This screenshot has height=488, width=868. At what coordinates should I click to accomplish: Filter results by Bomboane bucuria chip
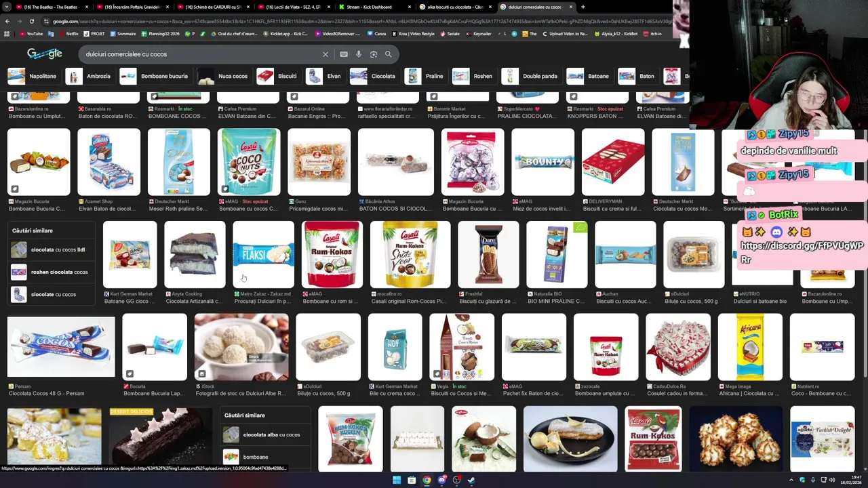point(155,76)
